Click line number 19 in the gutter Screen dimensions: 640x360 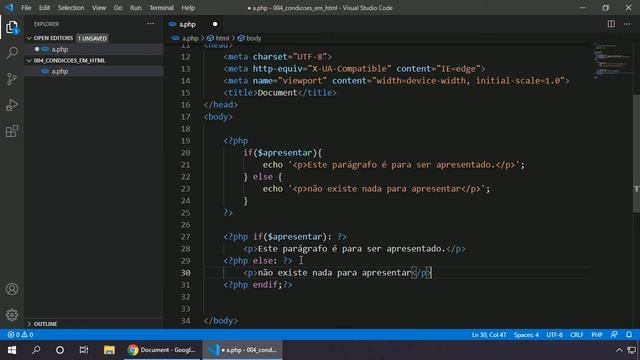coord(185,141)
